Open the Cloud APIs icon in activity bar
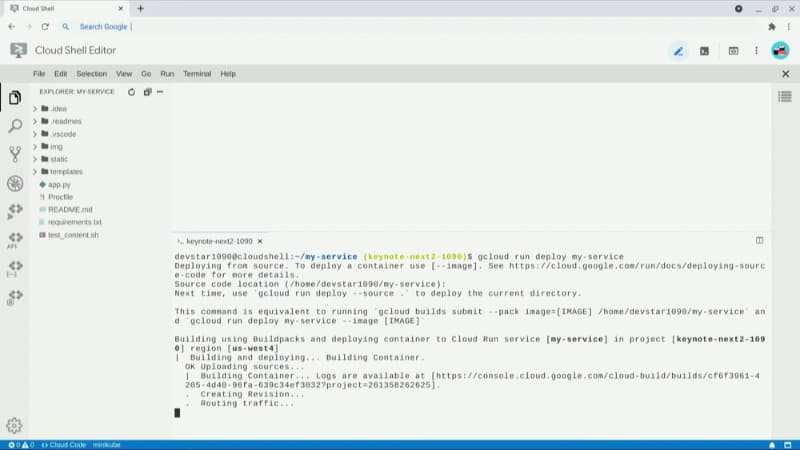 [x=15, y=240]
